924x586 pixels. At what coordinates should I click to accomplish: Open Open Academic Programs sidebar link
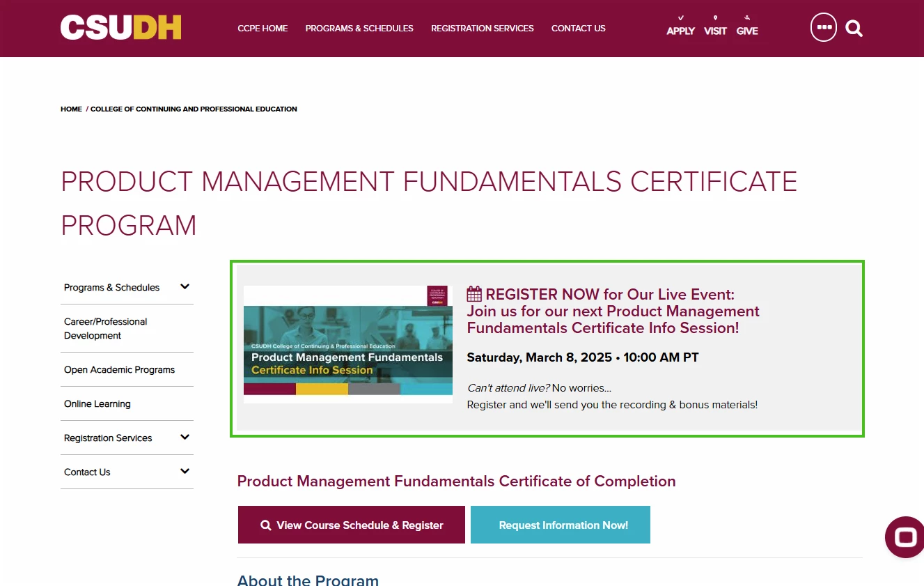point(119,370)
